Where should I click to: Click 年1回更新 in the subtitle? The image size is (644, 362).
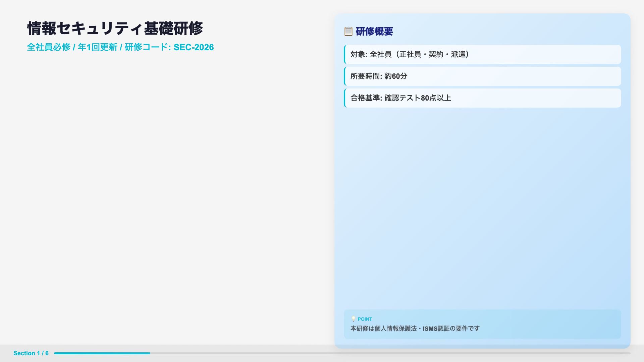(x=98, y=47)
